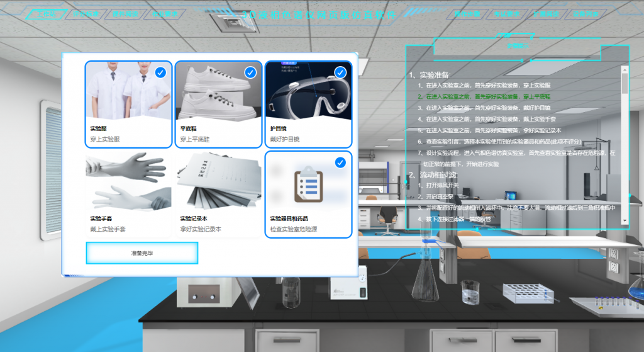Click the sample vial rack on bench

(x=528, y=292)
